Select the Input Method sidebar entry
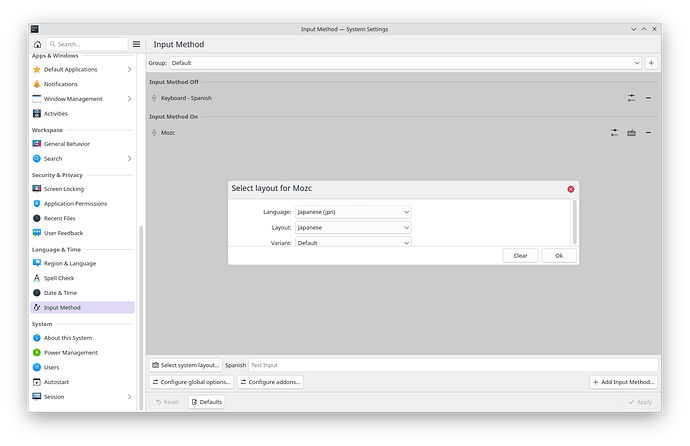The height and width of the screenshot is (446, 690). pyautogui.click(x=82, y=307)
